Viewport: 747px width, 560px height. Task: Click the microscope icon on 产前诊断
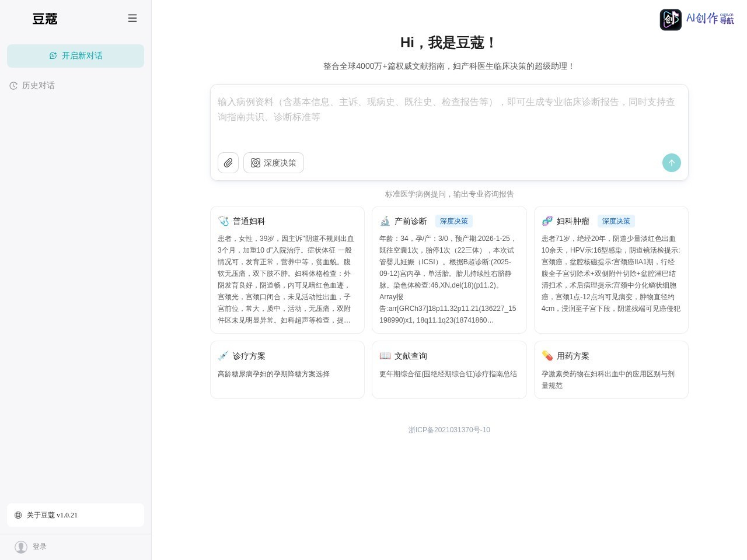(x=385, y=221)
